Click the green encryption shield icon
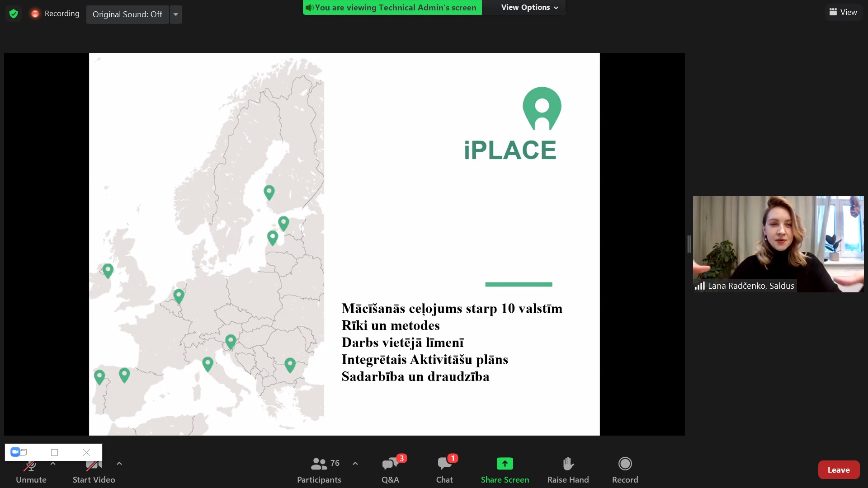This screenshot has height=488, width=868. 14,14
